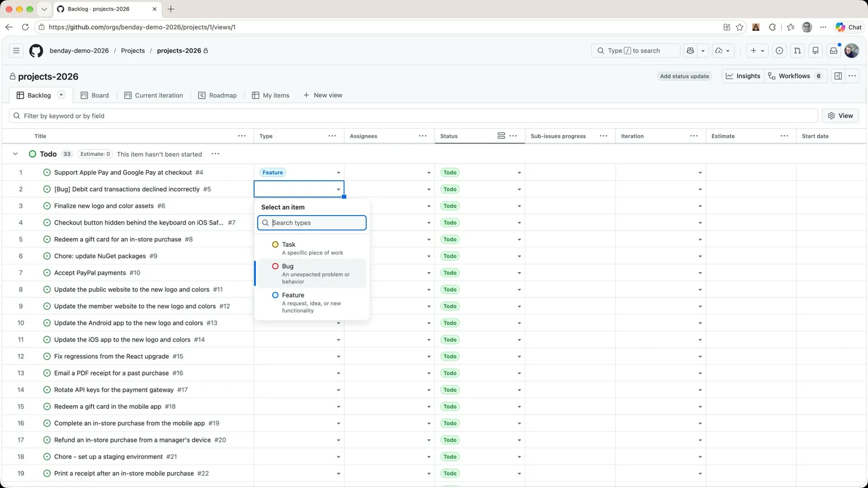868x488 pixels.
Task: Open the GitHub global navigation hamburger menu
Action: pos(16,51)
